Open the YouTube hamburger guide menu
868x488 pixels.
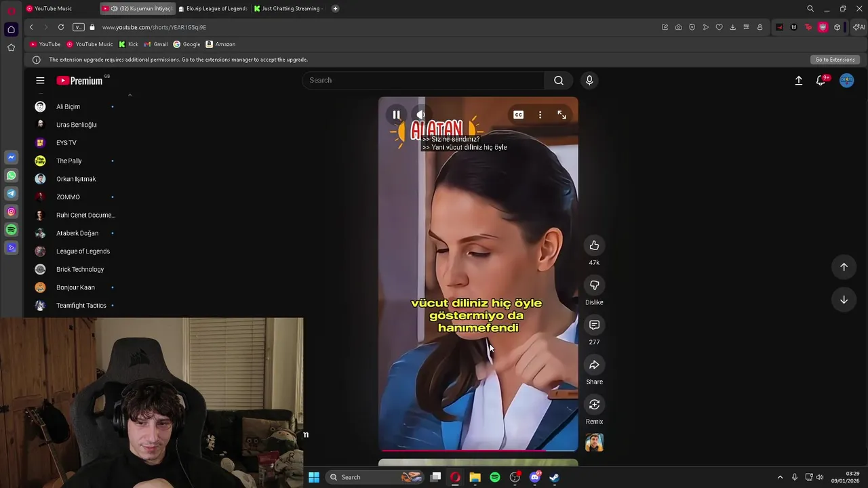tap(40, 81)
